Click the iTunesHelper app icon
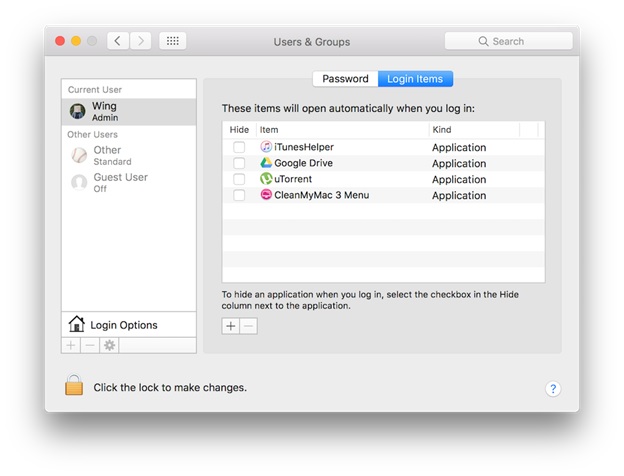Image resolution: width=624 pixels, height=476 pixels. pos(266,147)
